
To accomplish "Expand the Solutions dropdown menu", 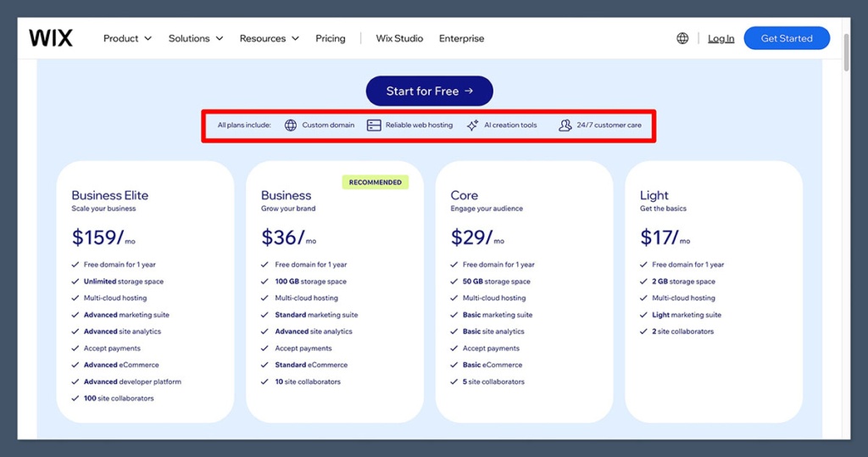I will click(196, 38).
